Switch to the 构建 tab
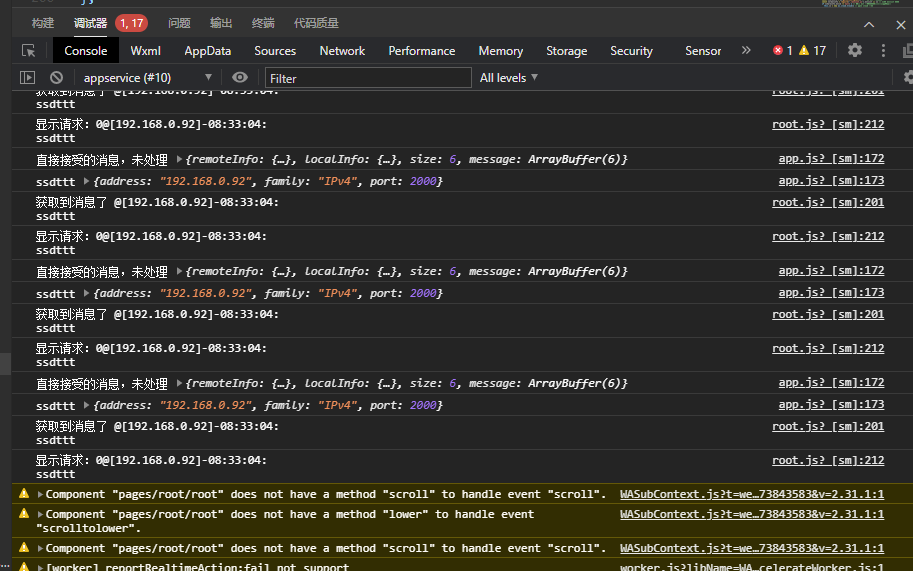 point(43,23)
